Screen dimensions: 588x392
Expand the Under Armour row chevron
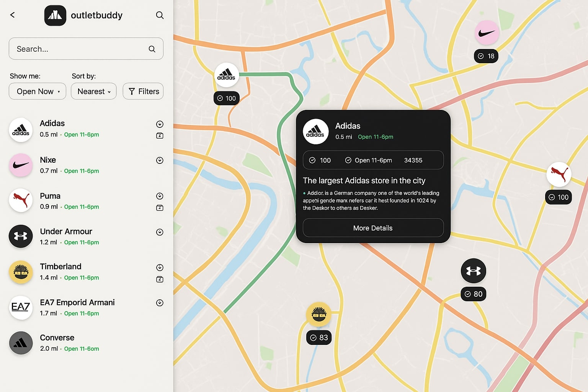pyautogui.click(x=160, y=232)
